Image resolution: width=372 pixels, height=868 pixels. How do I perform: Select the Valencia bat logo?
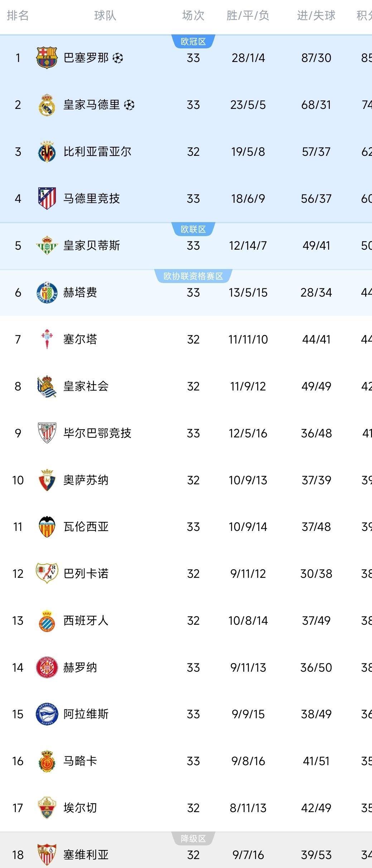click(47, 527)
